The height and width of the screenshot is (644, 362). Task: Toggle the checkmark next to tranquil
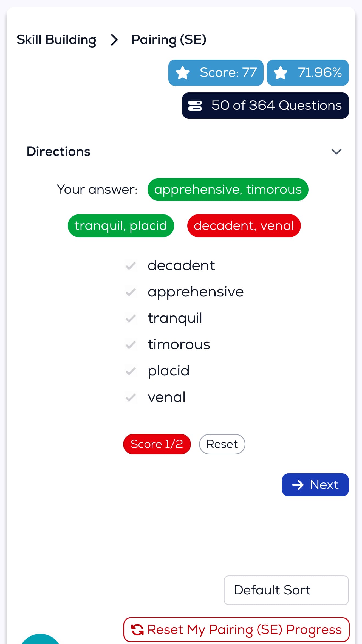[131, 318]
